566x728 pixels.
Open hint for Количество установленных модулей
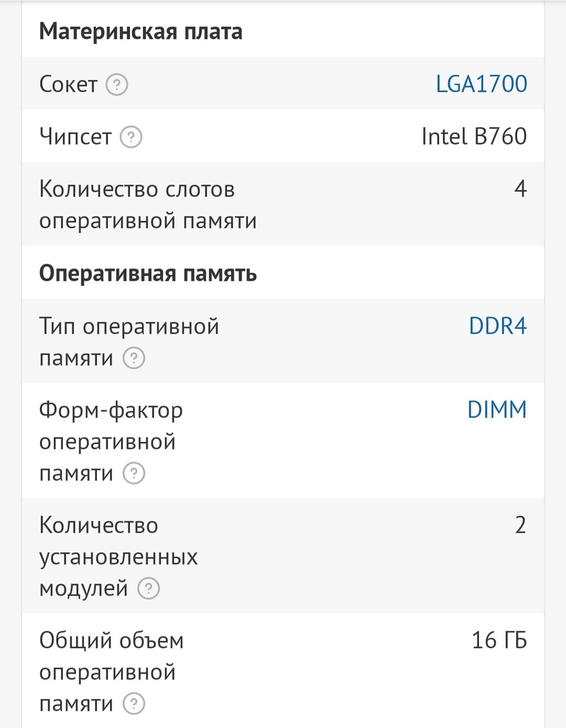click(148, 589)
